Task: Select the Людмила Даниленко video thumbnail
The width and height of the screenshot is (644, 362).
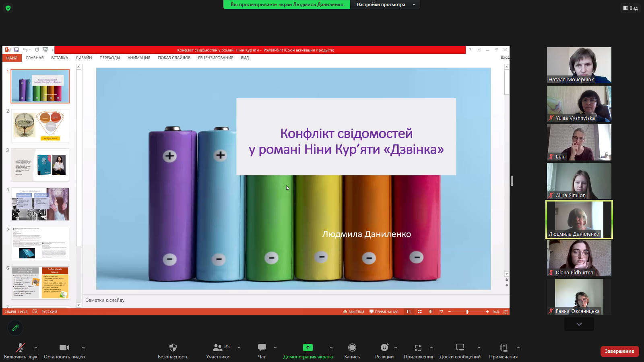Action: tap(579, 220)
